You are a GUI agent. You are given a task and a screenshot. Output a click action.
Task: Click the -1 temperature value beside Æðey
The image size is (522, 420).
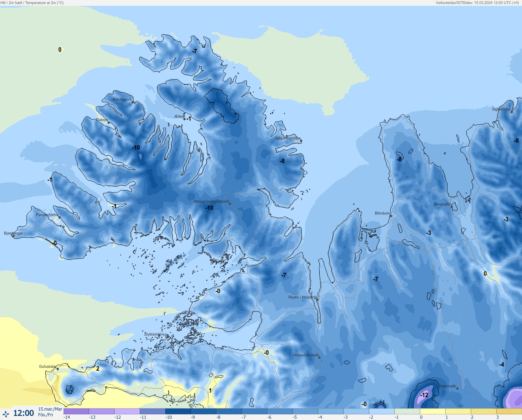(189, 119)
